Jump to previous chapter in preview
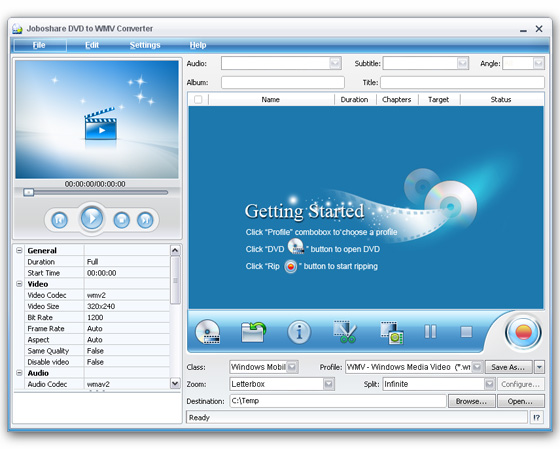The image size is (560, 449). point(59,220)
